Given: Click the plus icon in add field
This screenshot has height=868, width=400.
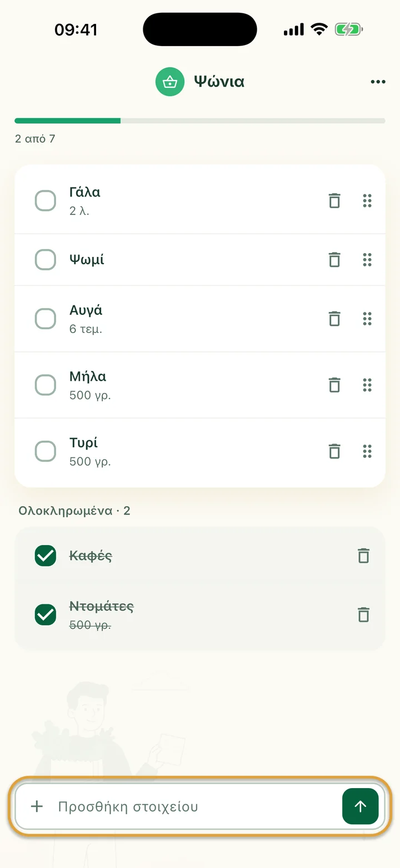Looking at the screenshot, I should click(x=37, y=806).
